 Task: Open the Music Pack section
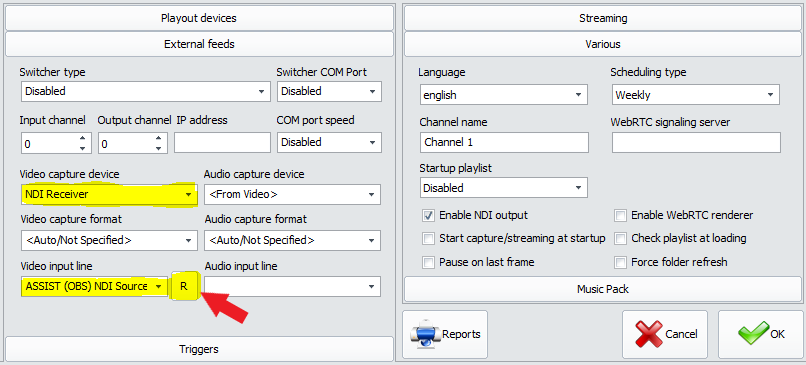(x=603, y=289)
